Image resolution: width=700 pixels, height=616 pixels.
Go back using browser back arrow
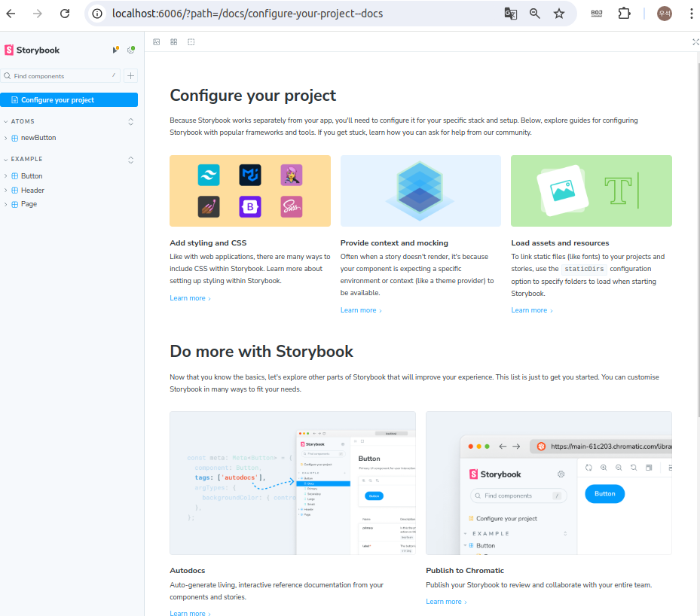tap(11, 14)
